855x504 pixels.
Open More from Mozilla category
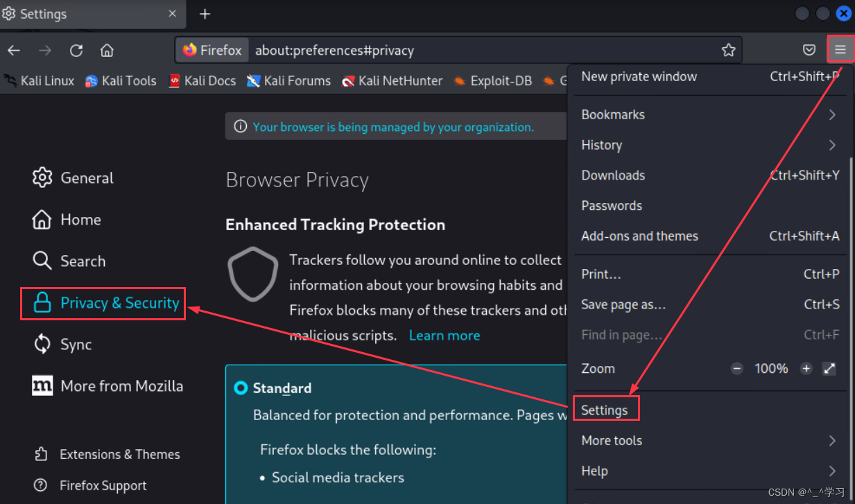[x=107, y=386]
